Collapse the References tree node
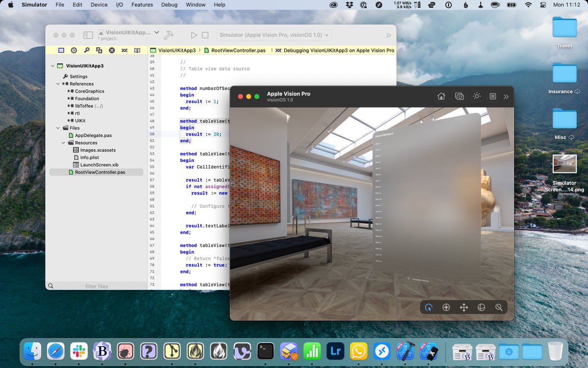This screenshot has height=368, width=588. 58,84
